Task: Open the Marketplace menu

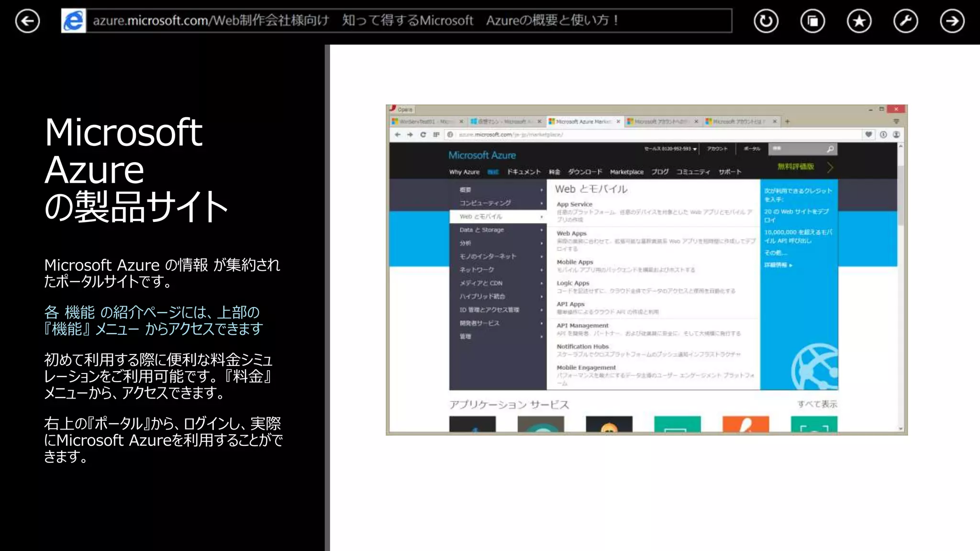Action: (626, 172)
